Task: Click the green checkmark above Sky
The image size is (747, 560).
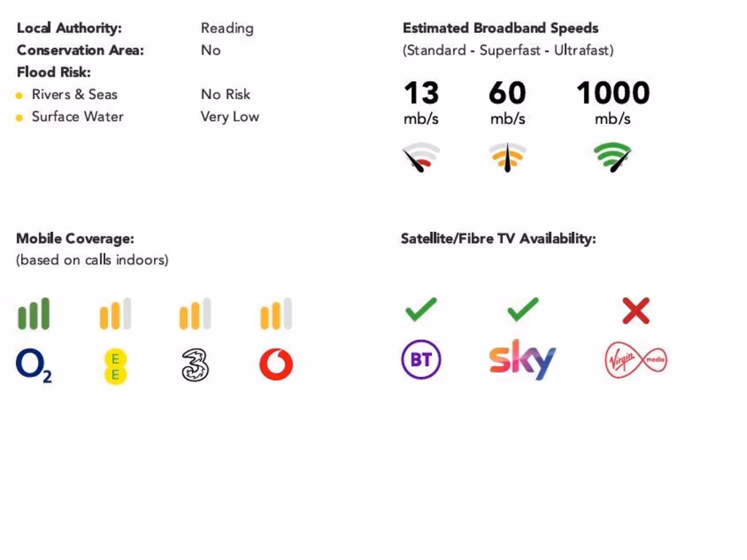Action: [x=522, y=309]
